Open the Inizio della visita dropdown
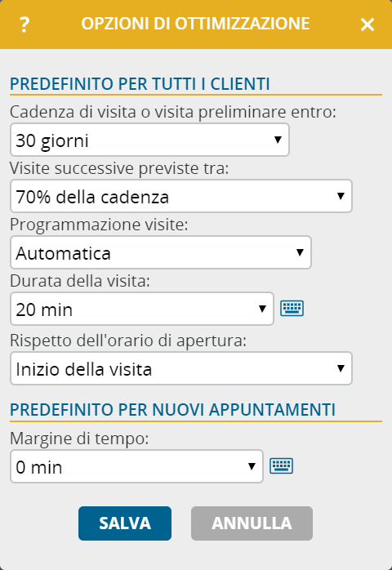 [181, 368]
